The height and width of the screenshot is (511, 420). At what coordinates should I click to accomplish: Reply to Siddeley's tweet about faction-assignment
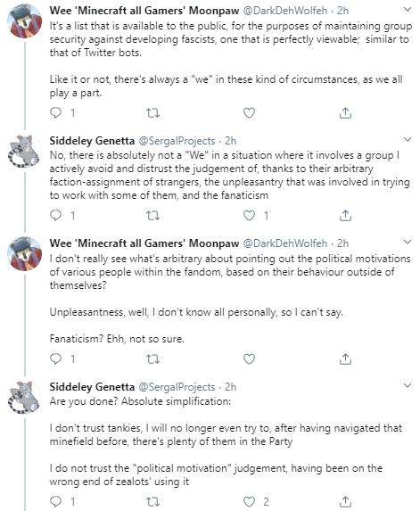[x=55, y=215]
